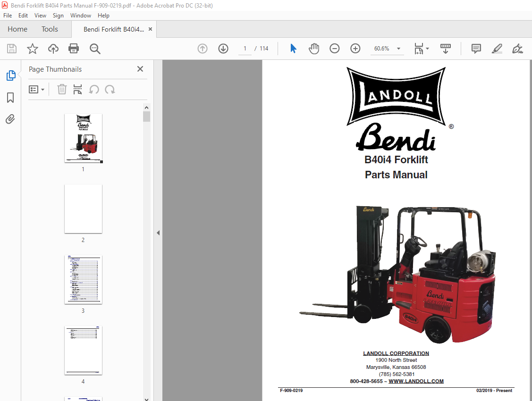Image resolution: width=532 pixels, height=401 pixels.
Task: Activate the Hand pan tool
Action: 314,49
